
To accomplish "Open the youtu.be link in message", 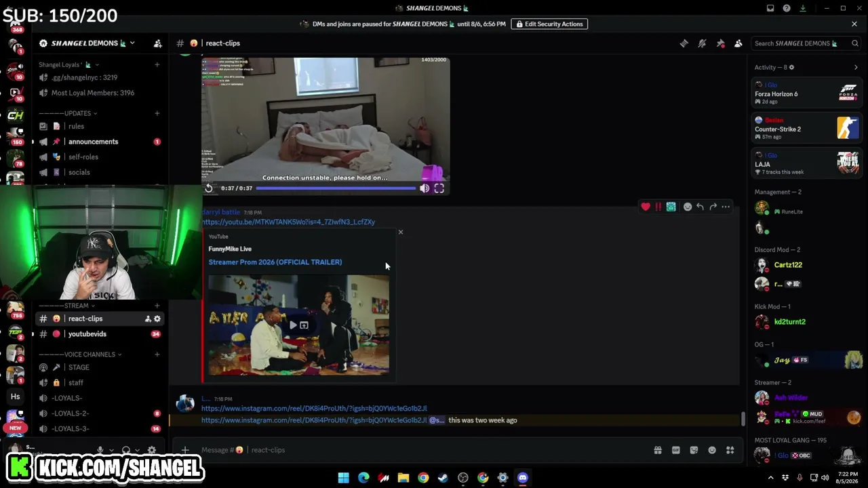I will (x=288, y=222).
